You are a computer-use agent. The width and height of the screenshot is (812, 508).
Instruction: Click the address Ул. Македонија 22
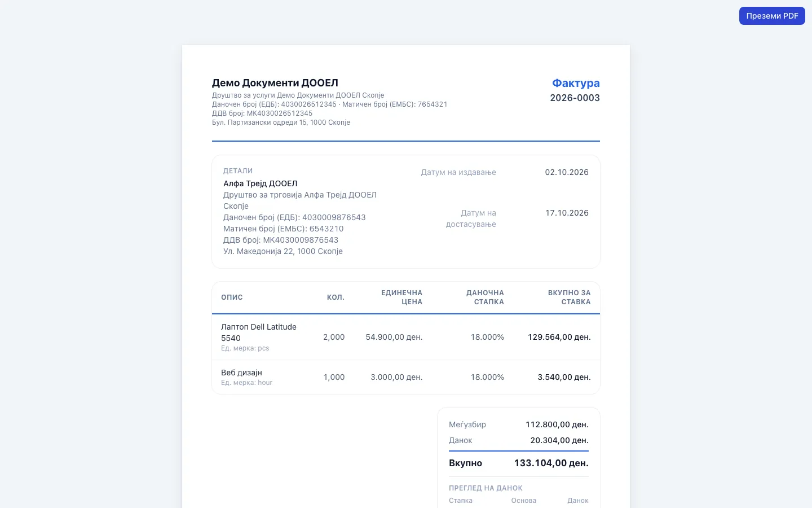[x=283, y=251]
